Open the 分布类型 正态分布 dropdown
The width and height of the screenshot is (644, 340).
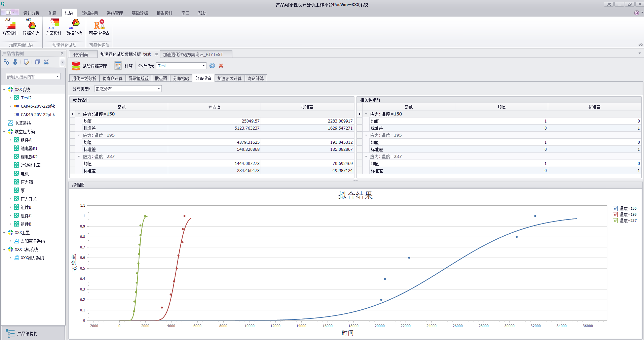159,89
